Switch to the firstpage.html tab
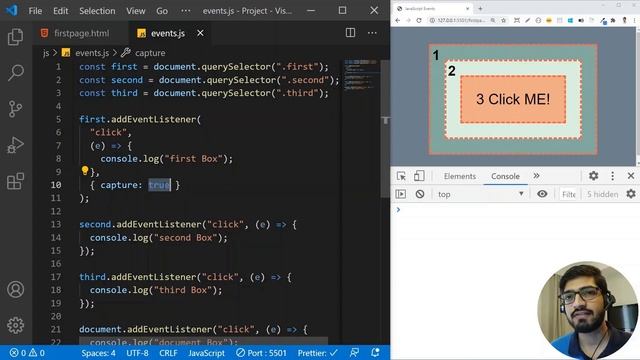640x360 pixels. pos(81,33)
